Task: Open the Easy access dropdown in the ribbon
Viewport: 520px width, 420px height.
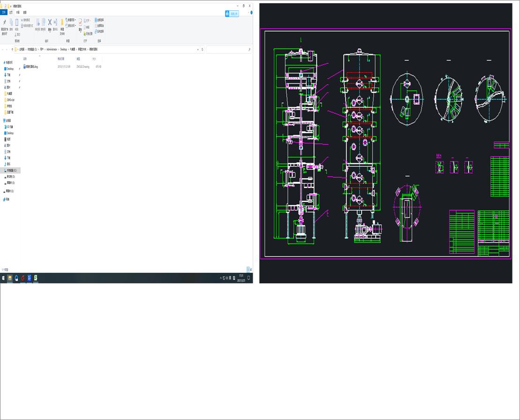Action: click(x=71, y=26)
